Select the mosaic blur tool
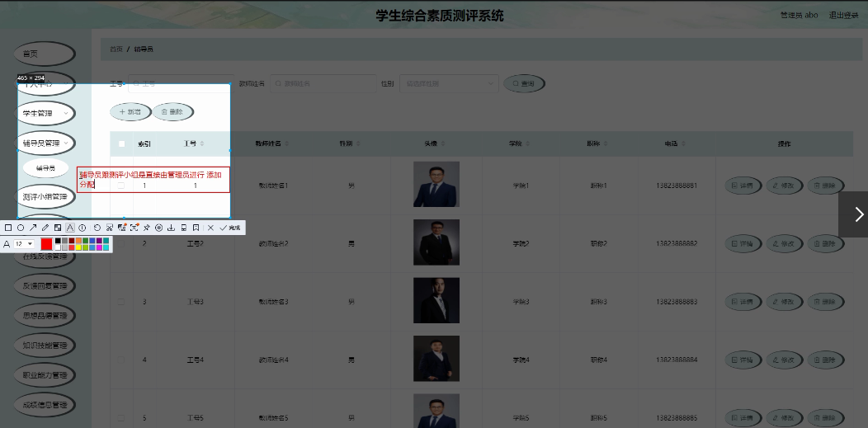The image size is (868, 428). pos(58,228)
